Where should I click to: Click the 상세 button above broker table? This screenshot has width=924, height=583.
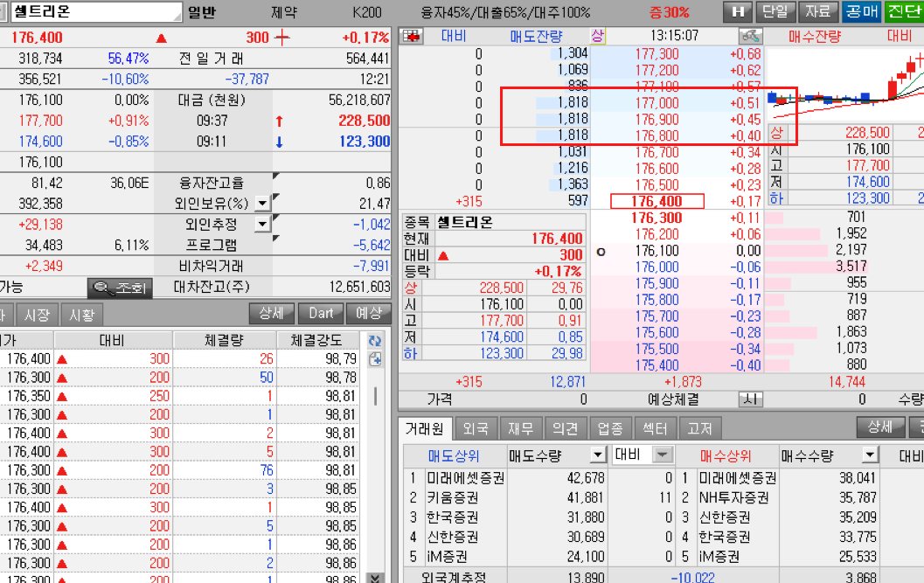coord(880,427)
